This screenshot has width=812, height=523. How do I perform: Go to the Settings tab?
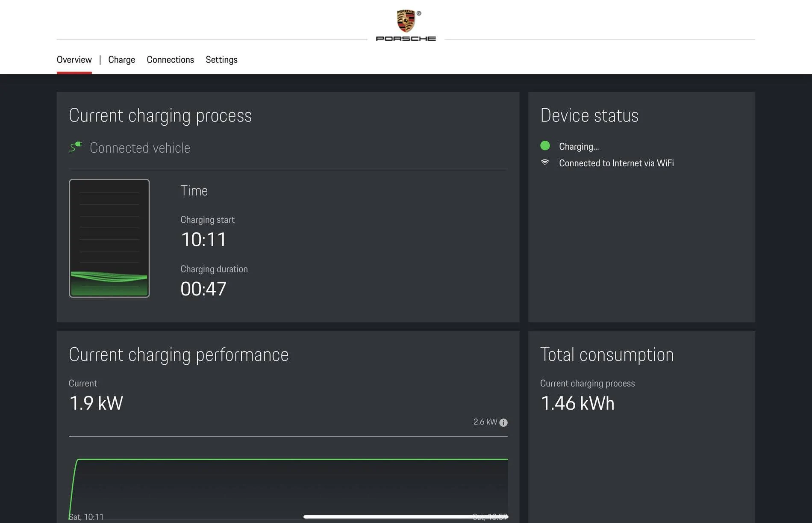click(x=221, y=59)
